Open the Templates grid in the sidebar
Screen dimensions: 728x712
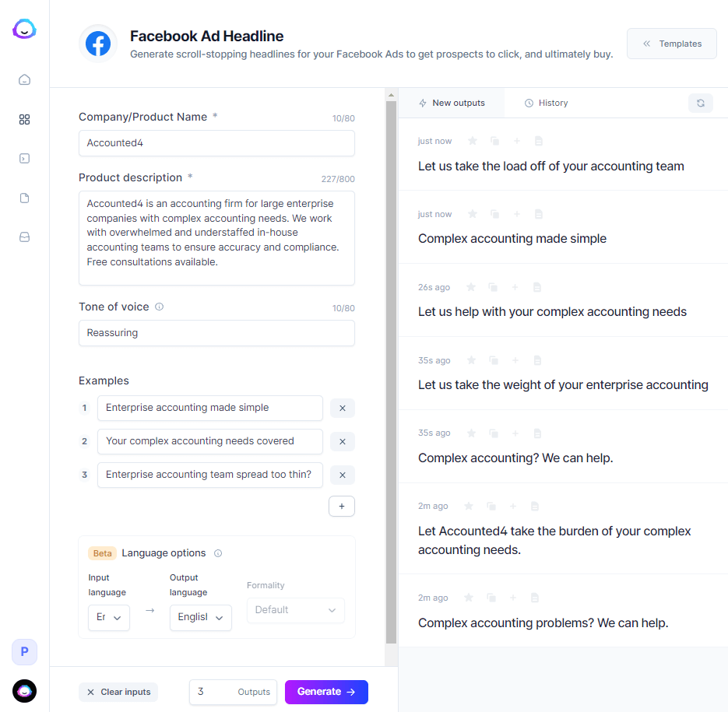[24, 120]
